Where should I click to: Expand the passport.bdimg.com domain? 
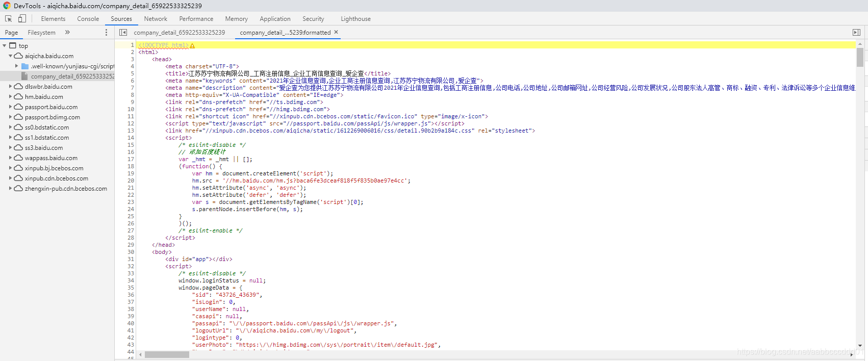coord(10,117)
